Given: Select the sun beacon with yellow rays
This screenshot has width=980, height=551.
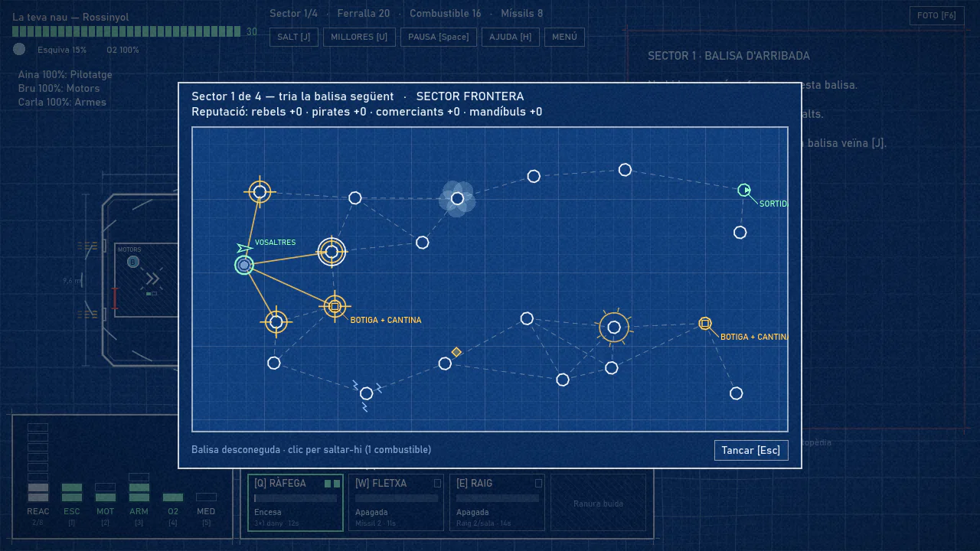Looking at the screenshot, I should (614, 328).
